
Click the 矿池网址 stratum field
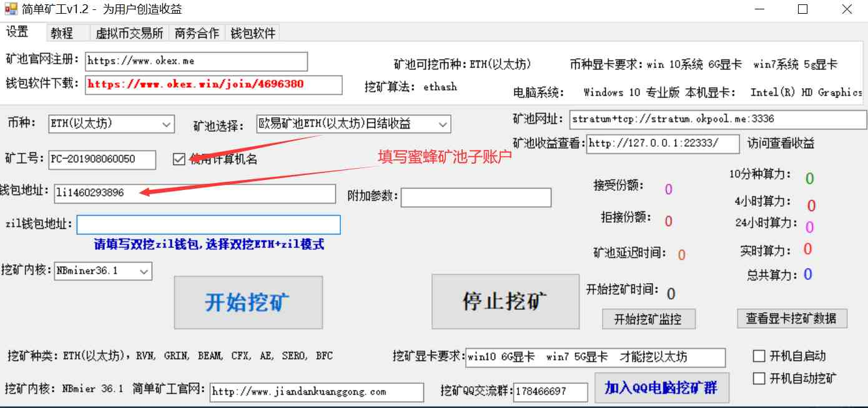(718, 119)
